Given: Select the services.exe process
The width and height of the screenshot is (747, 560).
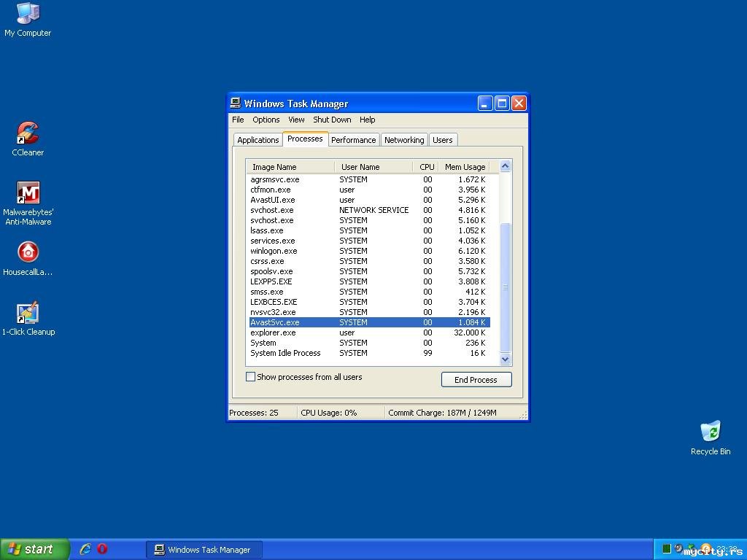Looking at the screenshot, I should [x=369, y=241].
